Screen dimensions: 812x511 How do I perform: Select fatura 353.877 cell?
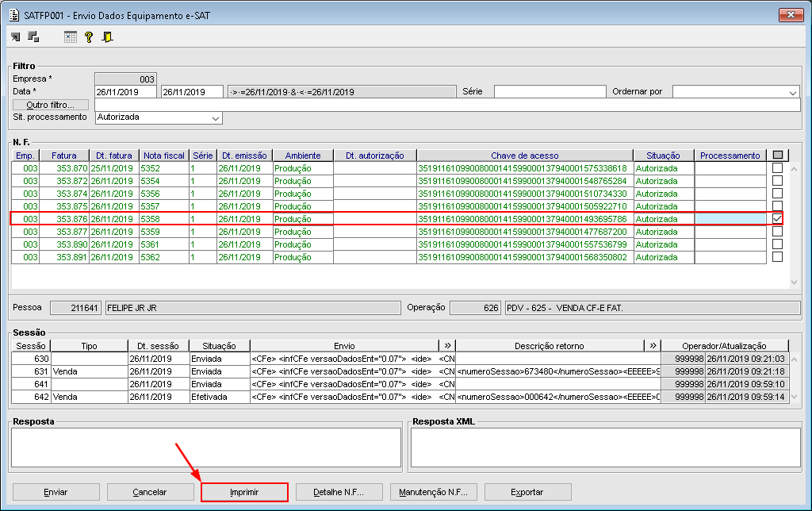point(64,232)
